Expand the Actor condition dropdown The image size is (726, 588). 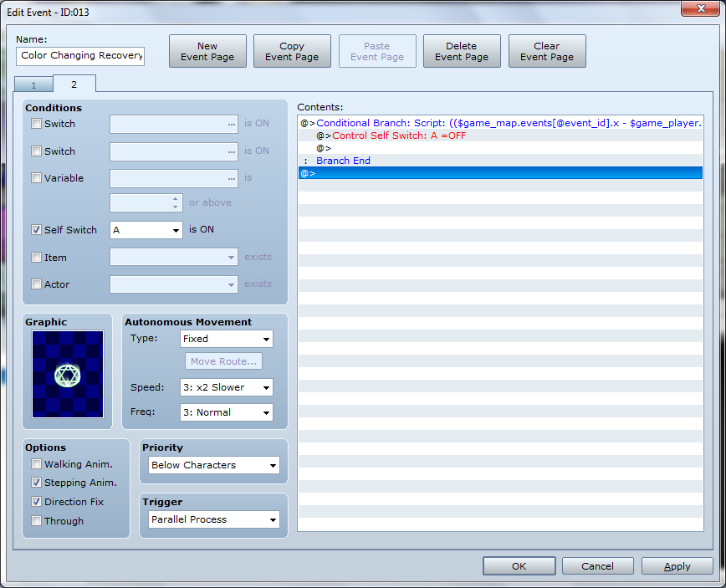point(174,284)
